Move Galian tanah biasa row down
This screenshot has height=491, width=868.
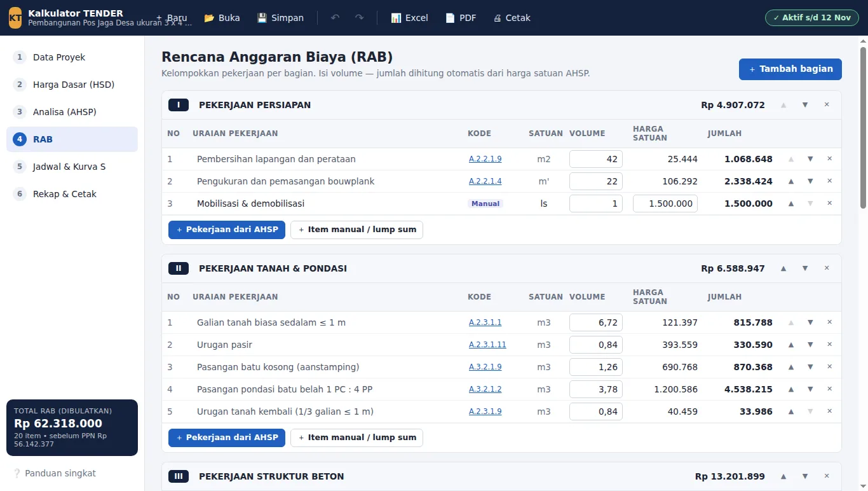coord(810,322)
